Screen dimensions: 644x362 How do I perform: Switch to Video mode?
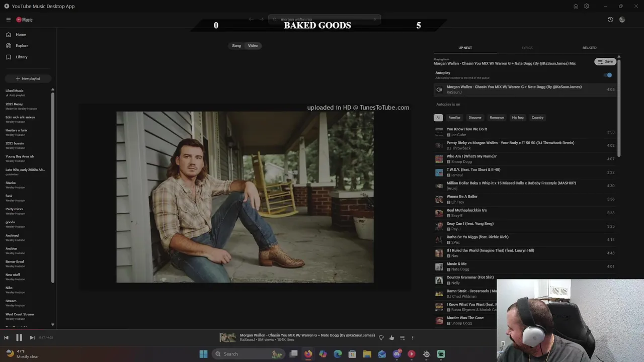[253, 46]
